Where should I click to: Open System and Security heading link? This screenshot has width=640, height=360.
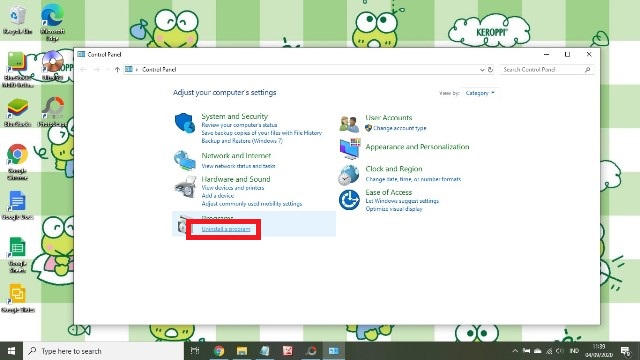[x=234, y=116]
